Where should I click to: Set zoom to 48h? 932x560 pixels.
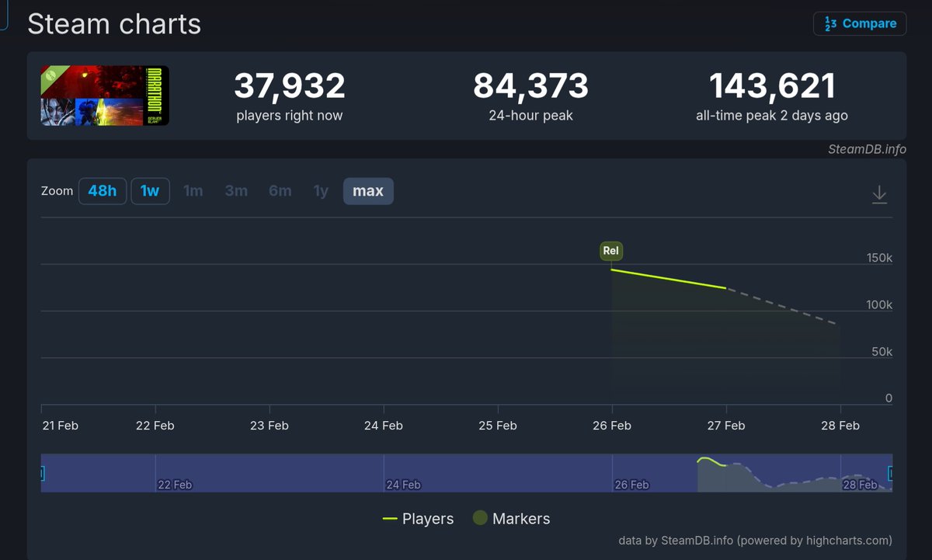103,191
